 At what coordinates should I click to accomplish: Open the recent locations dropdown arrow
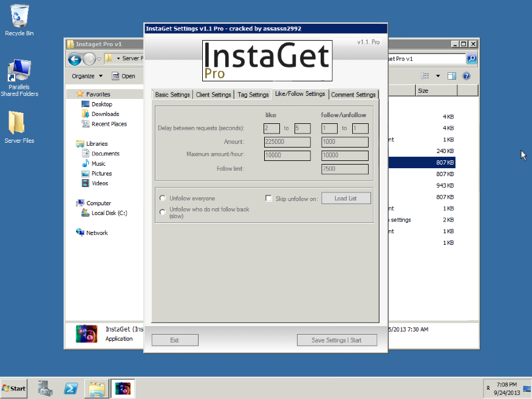tap(99, 59)
